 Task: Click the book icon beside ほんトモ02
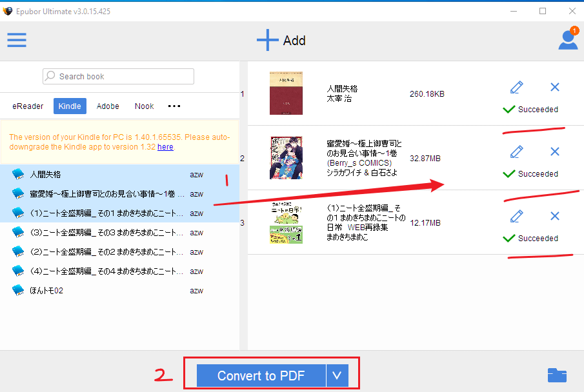click(18, 290)
